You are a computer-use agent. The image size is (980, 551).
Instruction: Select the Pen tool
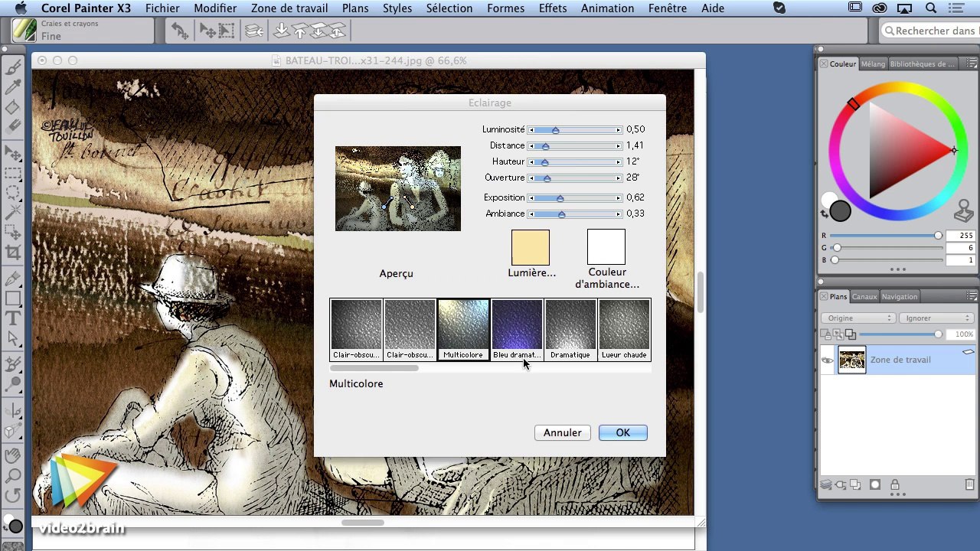(13, 279)
